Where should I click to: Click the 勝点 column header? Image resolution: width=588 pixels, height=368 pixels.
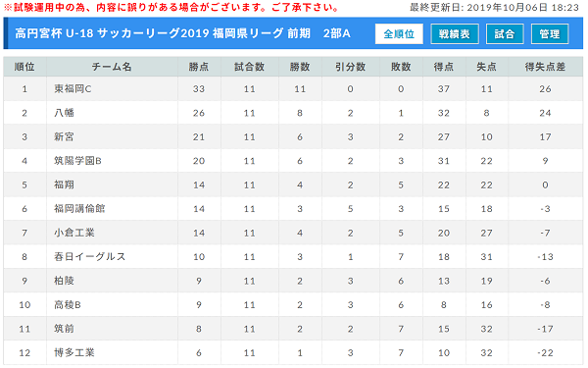(x=199, y=67)
